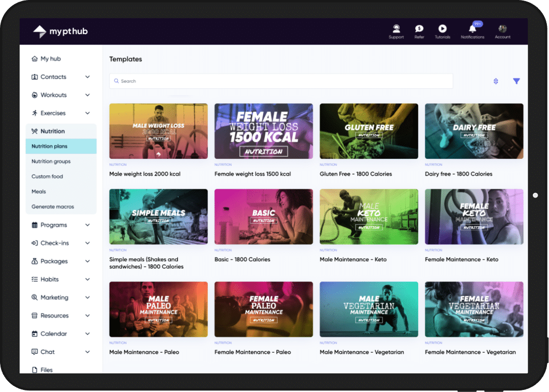Select the Gluten Free template thumbnail
This screenshot has height=392, width=549.
pyautogui.click(x=369, y=131)
